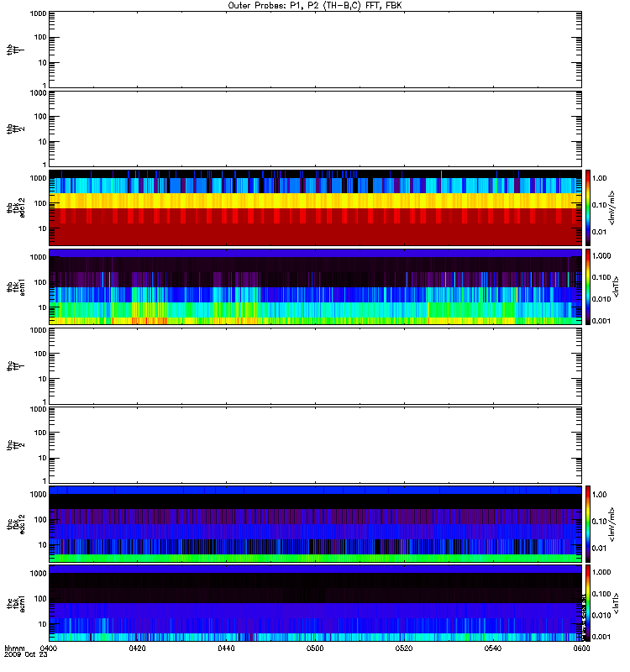Select the empty thc fff 2 panel
Image resolution: width=630 pixels, height=672 pixels.
tap(315, 445)
